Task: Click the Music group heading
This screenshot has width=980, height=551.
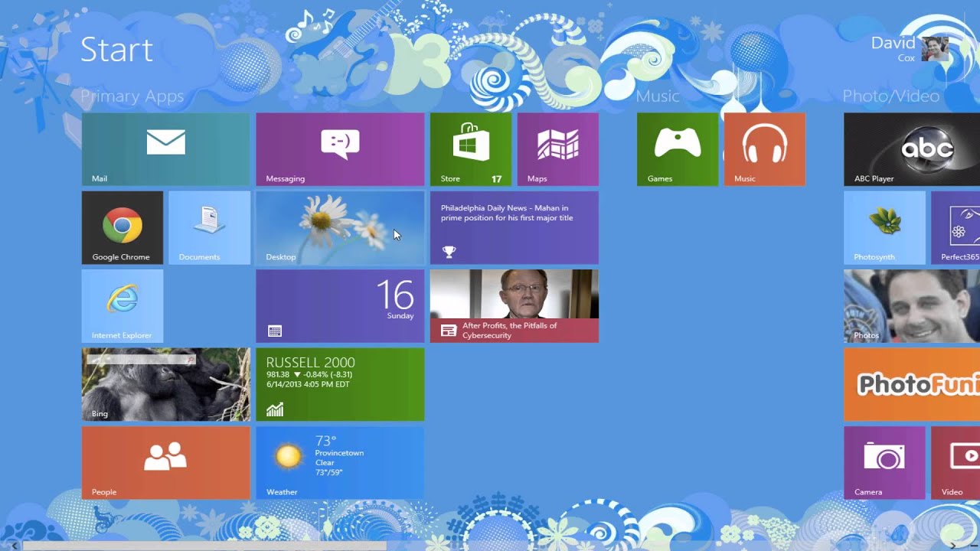Action: [657, 96]
